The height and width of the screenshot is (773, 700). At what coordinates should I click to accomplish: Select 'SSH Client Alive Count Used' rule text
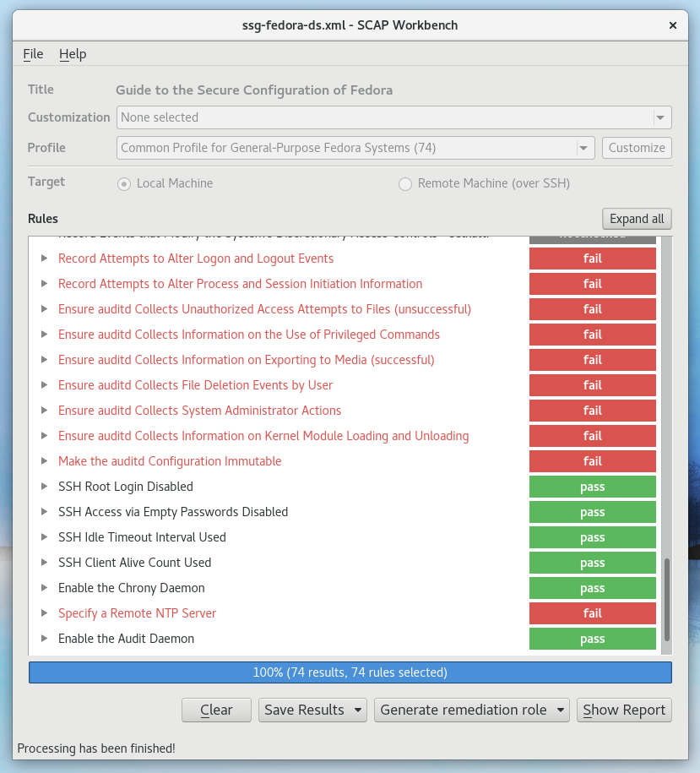pyautogui.click(x=134, y=563)
